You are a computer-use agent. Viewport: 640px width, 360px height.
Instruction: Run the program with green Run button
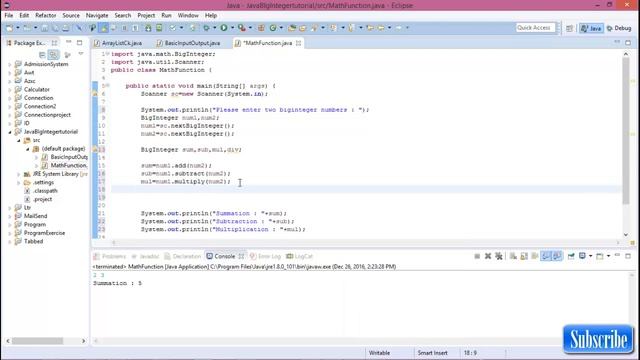pyautogui.click(x=224, y=28)
